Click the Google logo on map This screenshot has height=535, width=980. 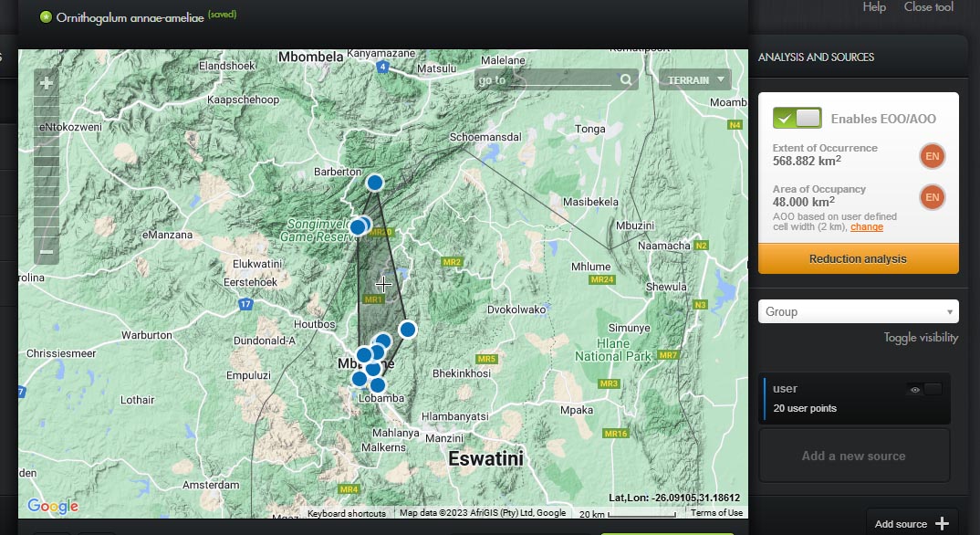[x=53, y=507]
